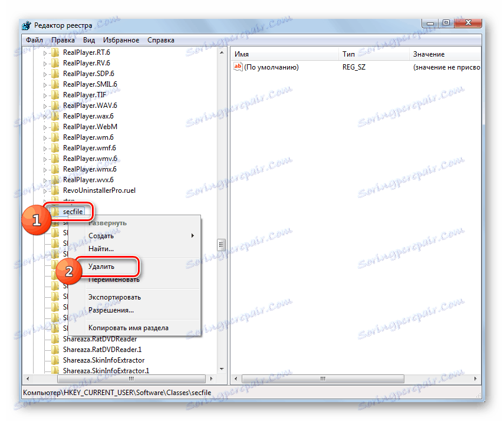This screenshot has width=504, height=421.
Task: Expand the RealPlayer.TIF key
Action: 45,95
